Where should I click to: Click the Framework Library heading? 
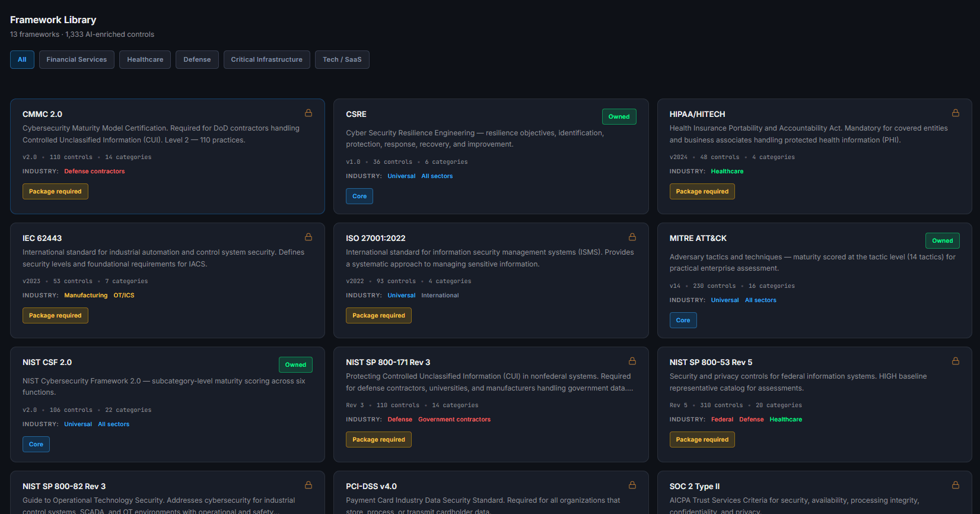click(x=53, y=20)
